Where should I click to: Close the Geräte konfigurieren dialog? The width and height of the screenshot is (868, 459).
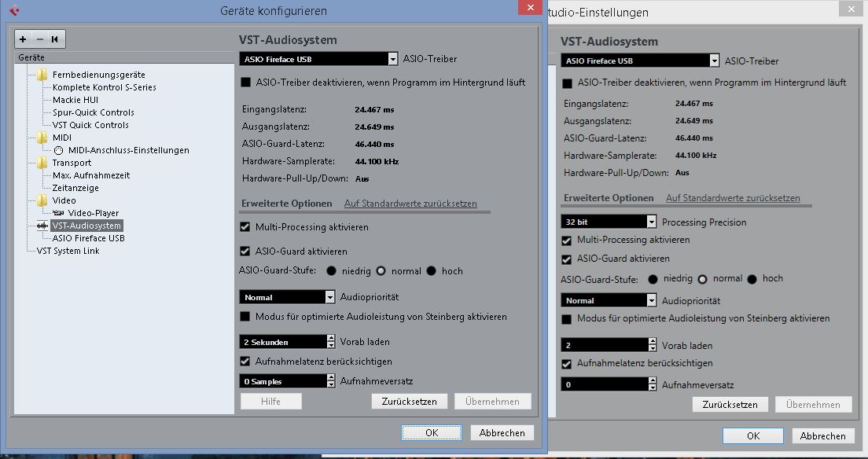click(531, 7)
